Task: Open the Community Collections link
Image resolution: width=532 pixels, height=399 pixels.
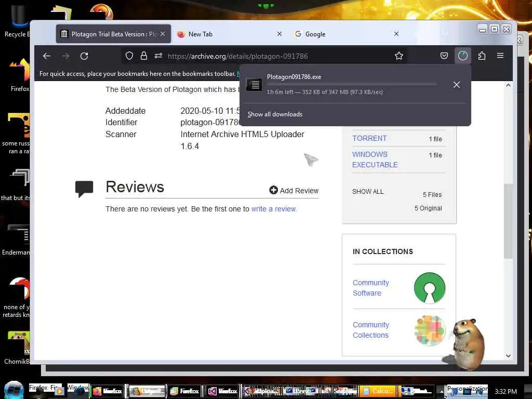Action: click(370, 330)
